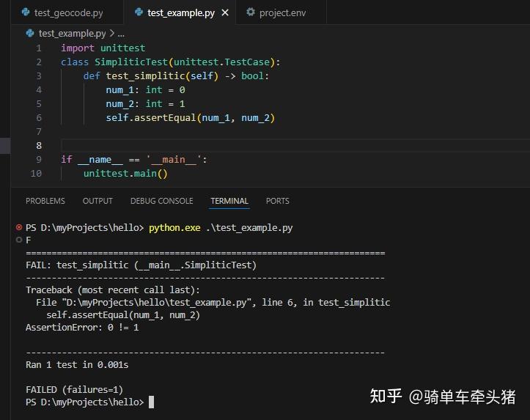Open the PROBLEMS panel tab
530x420 pixels.
[45, 201]
